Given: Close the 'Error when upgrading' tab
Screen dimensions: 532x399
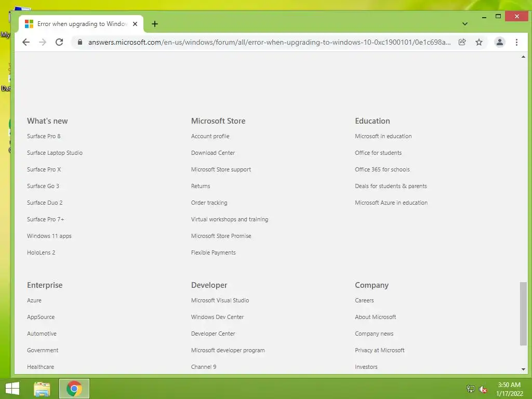Looking at the screenshot, I should pyautogui.click(x=135, y=24).
